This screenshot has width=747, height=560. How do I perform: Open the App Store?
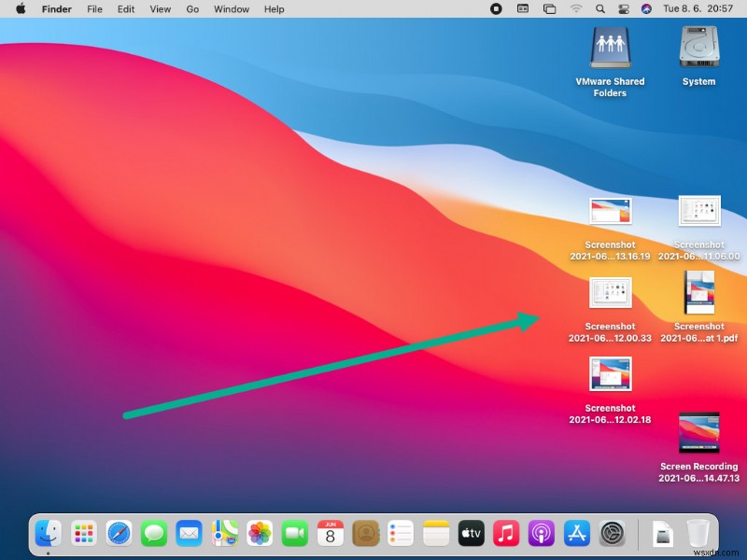[576, 534]
